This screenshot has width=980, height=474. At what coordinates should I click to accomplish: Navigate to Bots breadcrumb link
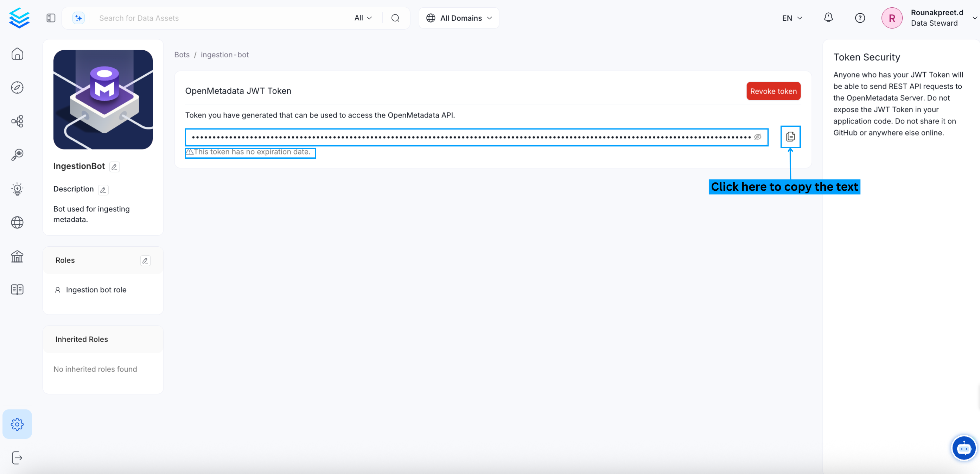tap(182, 55)
